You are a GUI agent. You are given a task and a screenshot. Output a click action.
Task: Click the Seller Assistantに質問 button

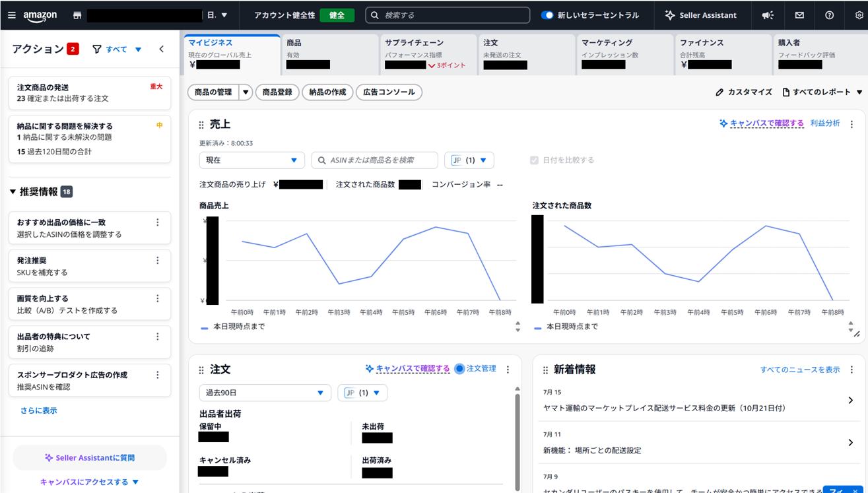click(90, 457)
